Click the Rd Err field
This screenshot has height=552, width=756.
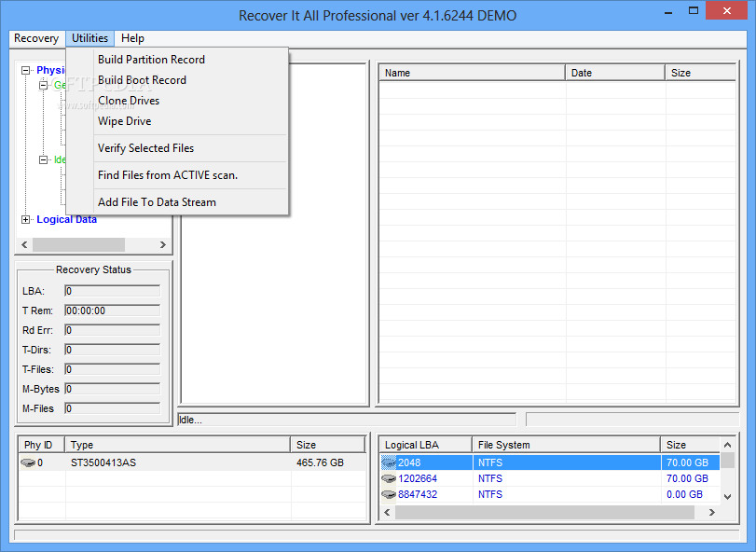[113, 330]
